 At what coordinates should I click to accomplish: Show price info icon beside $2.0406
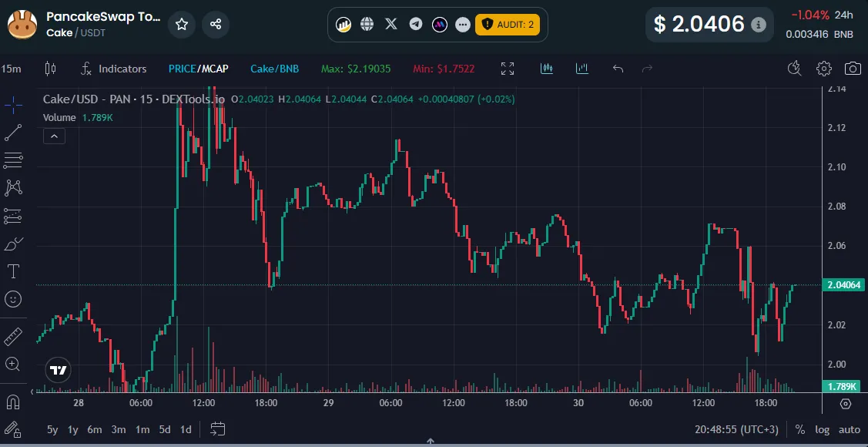(x=759, y=25)
